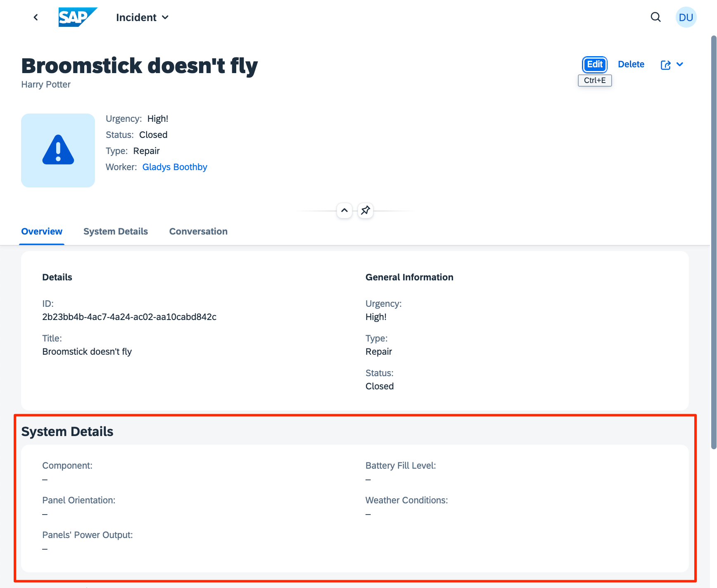Open the DU user avatar menu

[686, 17]
